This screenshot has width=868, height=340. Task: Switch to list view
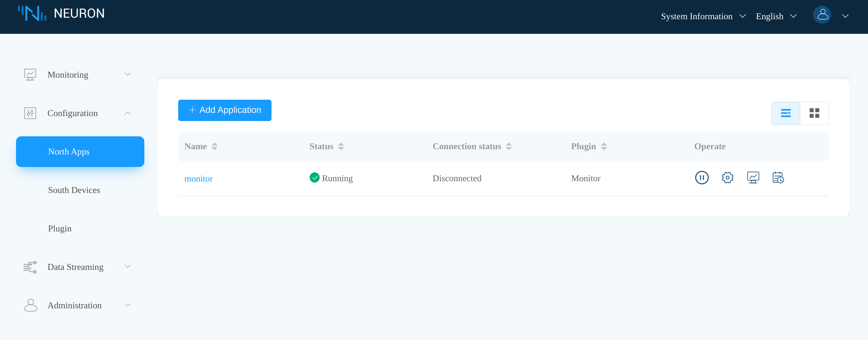786,113
